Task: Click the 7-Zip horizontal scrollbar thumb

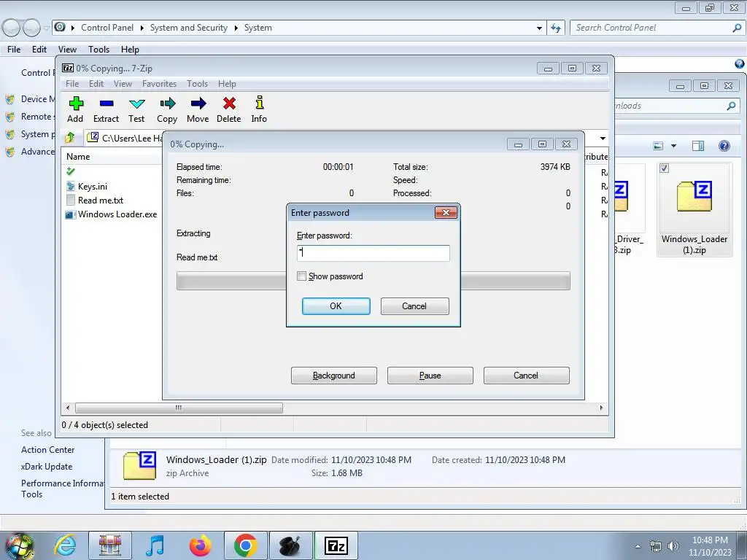Action: click(x=179, y=408)
